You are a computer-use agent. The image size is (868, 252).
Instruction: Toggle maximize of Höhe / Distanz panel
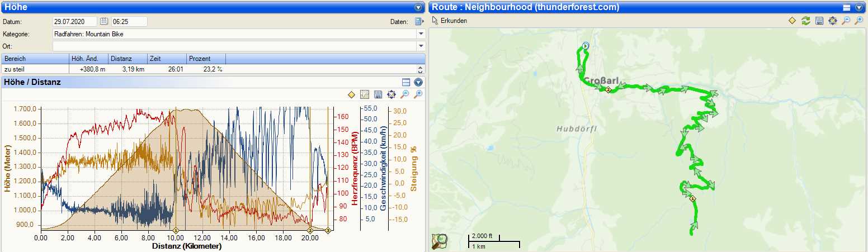tap(407, 82)
